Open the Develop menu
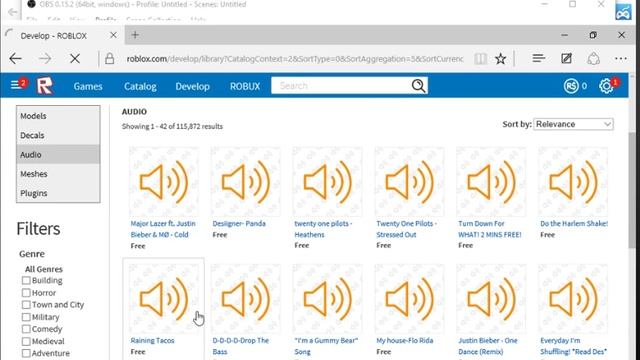 click(192, 86)
